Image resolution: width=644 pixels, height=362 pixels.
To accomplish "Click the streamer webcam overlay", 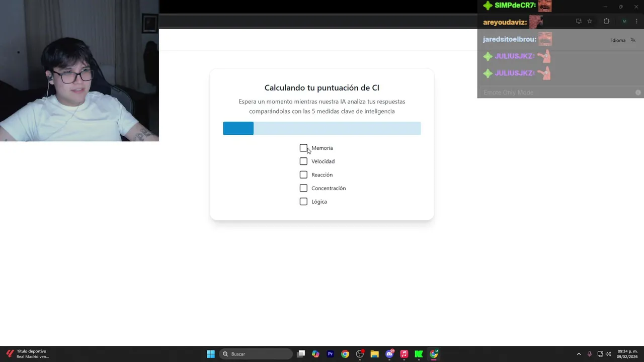I will tap(79, 70).
